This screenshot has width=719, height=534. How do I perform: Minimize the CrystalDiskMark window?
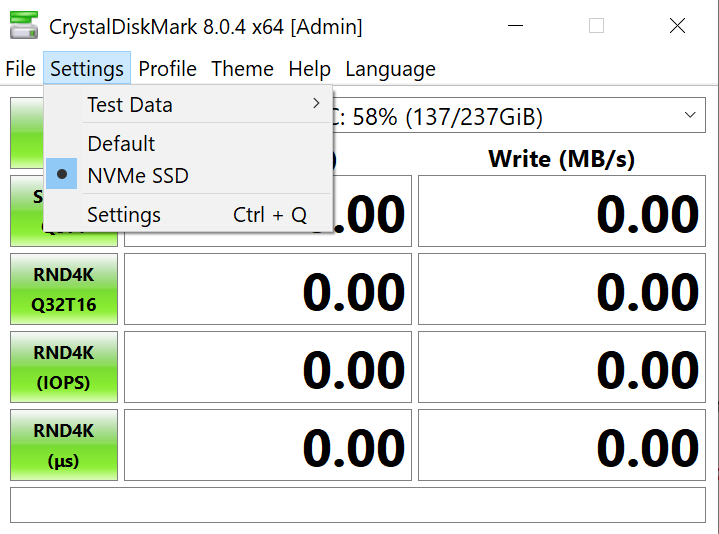(515, 26)
